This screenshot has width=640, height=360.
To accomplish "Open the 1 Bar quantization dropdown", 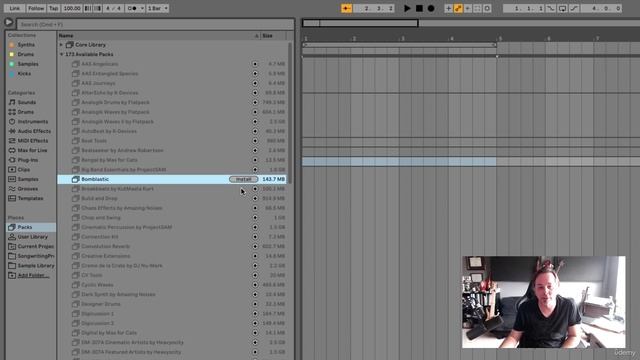I will click(x=158, y=8).
